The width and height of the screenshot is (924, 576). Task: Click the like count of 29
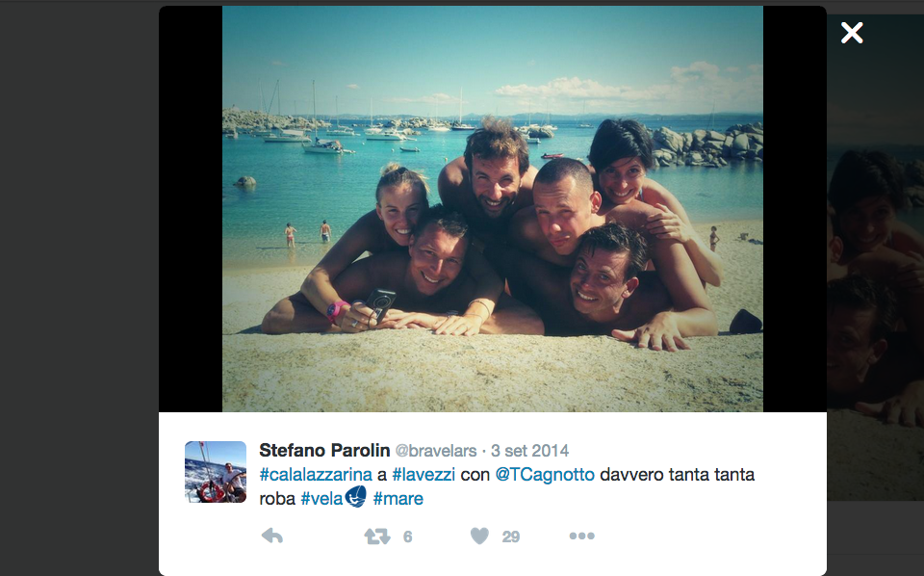pyautogui.click(x=510, y=537)
